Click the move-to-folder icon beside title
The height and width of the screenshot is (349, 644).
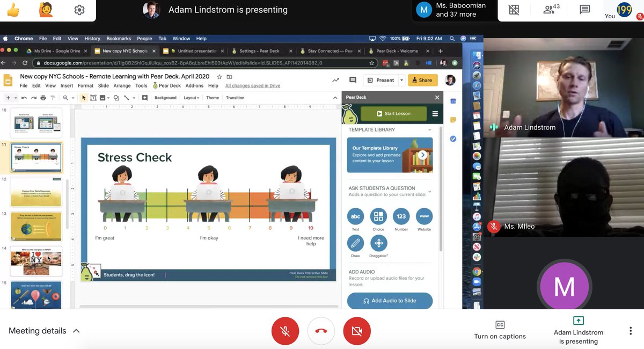click(x=229, y=77)
